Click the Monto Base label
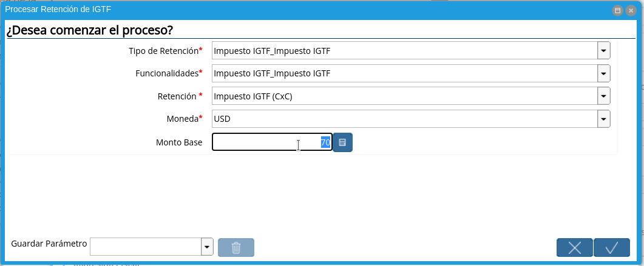This screenshot has height=266, width=644. (x=179, y=142)
